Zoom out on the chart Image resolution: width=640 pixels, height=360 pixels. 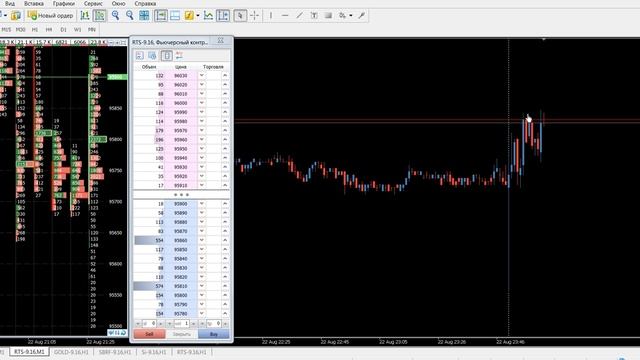(x=130, y=16)
